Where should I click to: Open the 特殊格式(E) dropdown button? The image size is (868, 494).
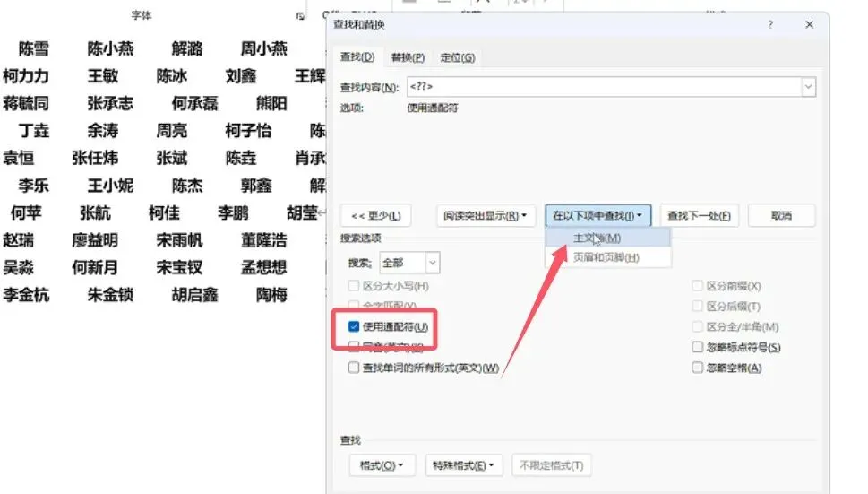click(x=463, y=465)
